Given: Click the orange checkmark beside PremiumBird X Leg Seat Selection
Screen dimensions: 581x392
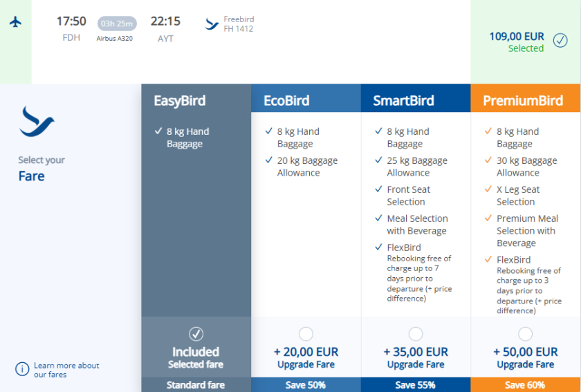Looking at the screenshot, I should 488,189.
